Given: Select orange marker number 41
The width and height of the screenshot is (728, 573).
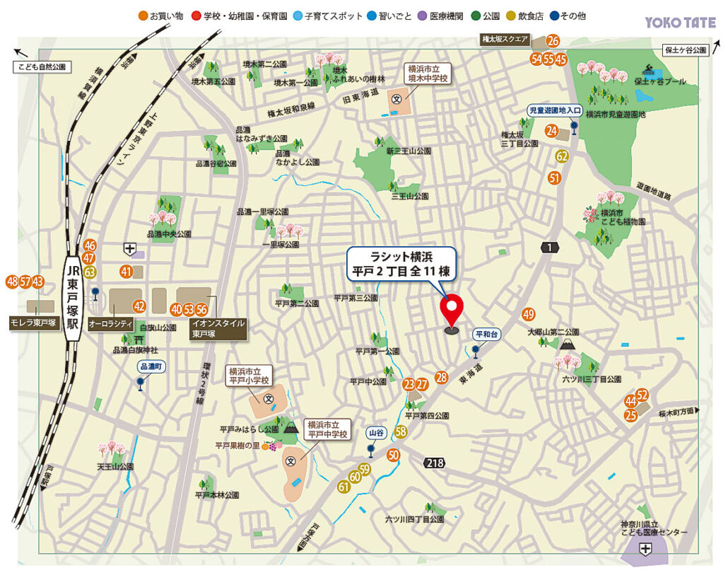Looking at the screenshot, I should pos(127,271).
